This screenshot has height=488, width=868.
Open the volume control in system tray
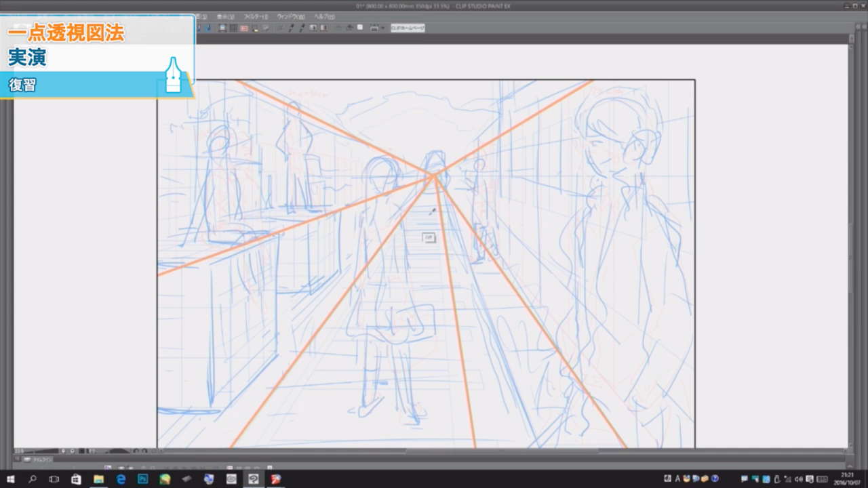798,479
